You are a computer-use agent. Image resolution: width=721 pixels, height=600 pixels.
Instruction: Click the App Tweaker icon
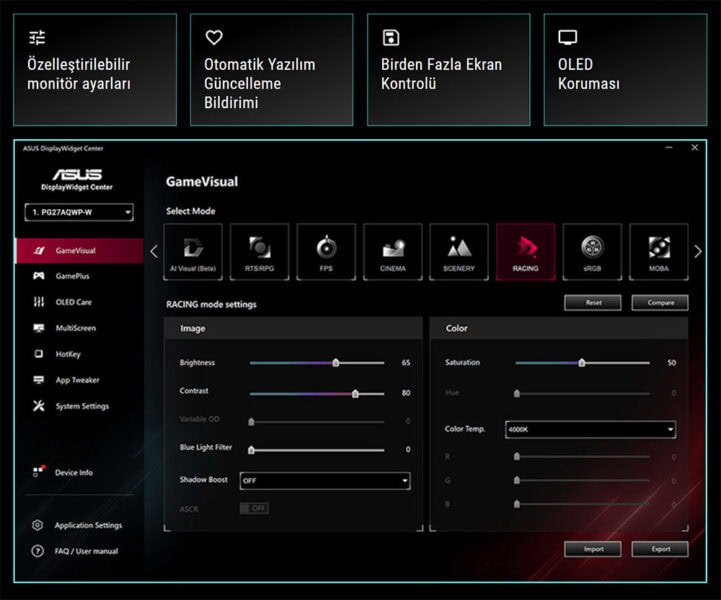point(39,380)
